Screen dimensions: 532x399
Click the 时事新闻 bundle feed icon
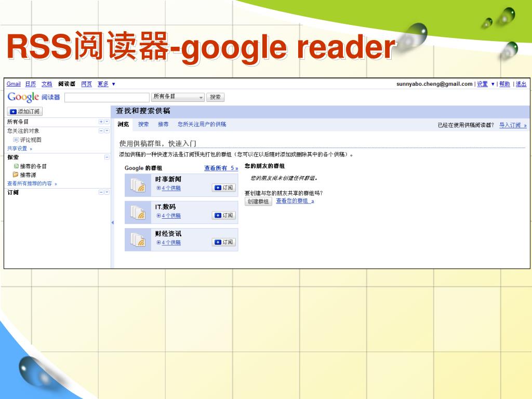click(138, 185)
